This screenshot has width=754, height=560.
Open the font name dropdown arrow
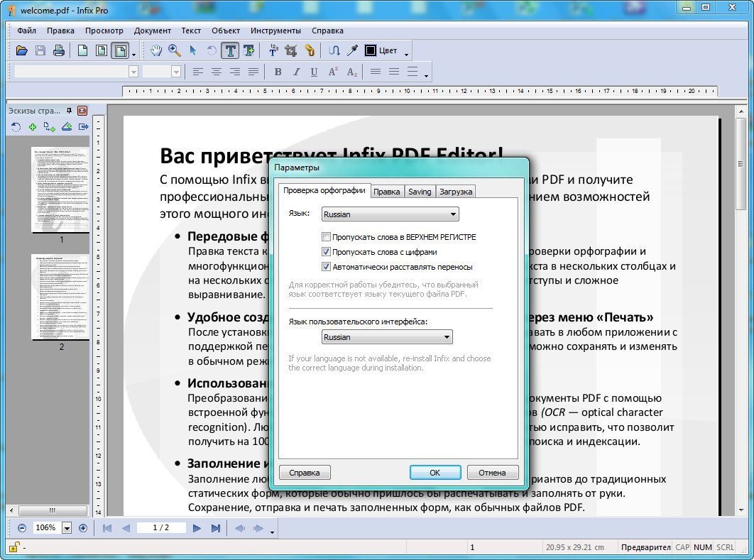133,72
